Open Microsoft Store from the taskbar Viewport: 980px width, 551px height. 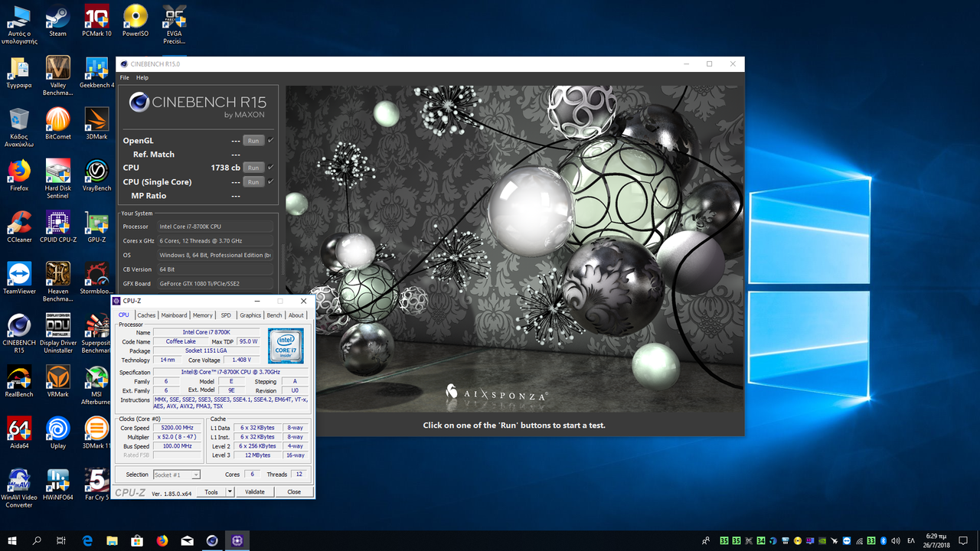137,540
